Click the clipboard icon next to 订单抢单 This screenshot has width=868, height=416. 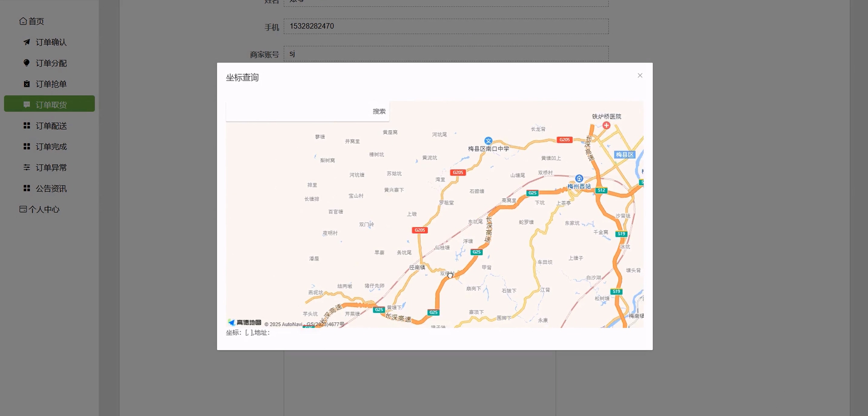coord(27,84)
